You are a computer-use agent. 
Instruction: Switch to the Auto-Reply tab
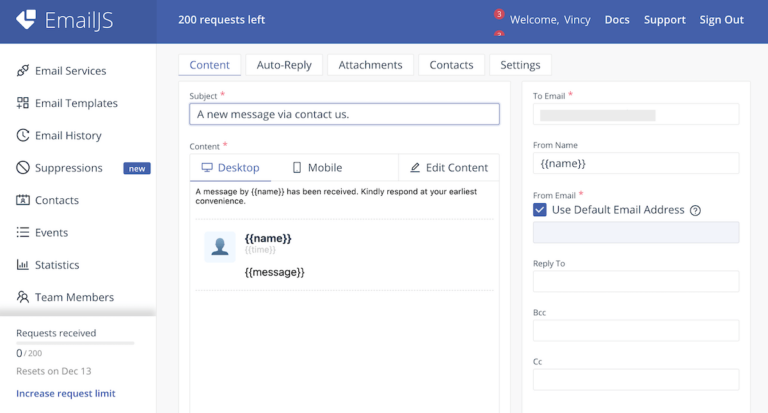click(x=284, y=65)
